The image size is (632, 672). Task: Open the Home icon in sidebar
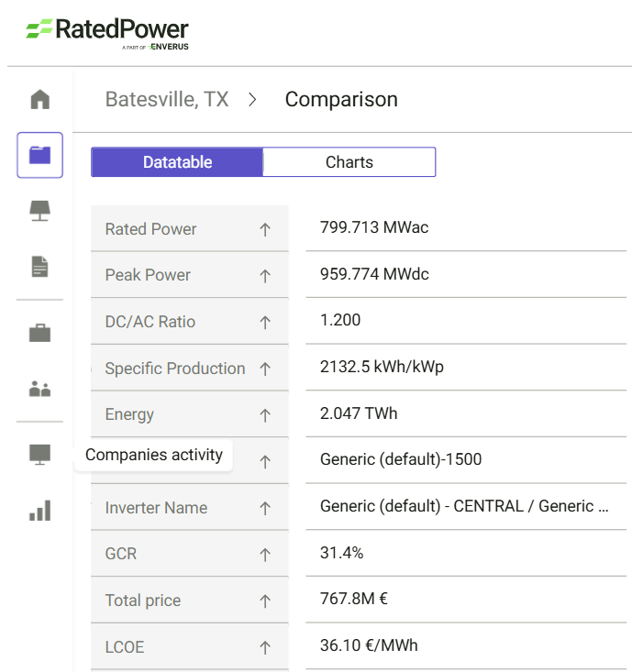pyautogui.click(x=39, y=99)
